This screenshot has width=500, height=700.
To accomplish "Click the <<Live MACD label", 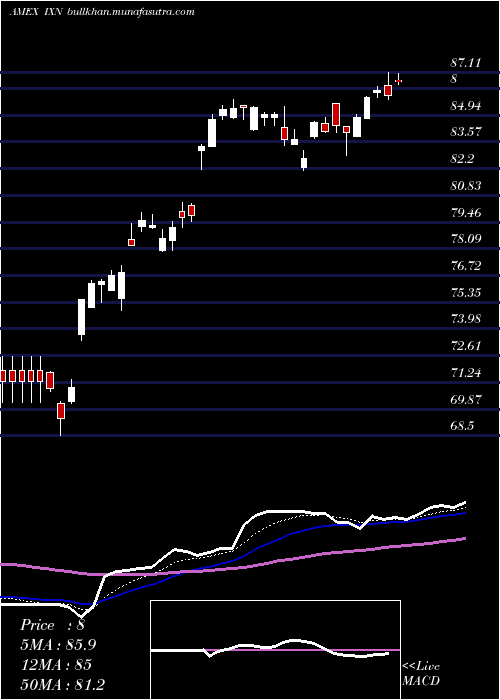I will 421,674.
